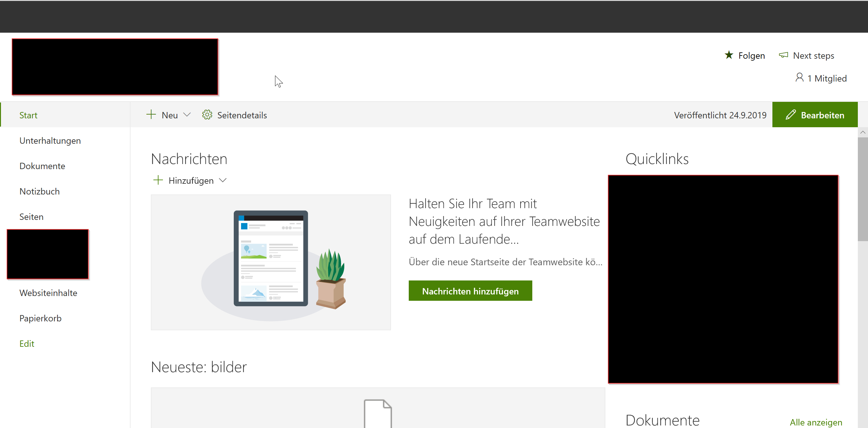Click the plus icon beside Neu
Screen dimensions: 868x428
coord(151,115)
